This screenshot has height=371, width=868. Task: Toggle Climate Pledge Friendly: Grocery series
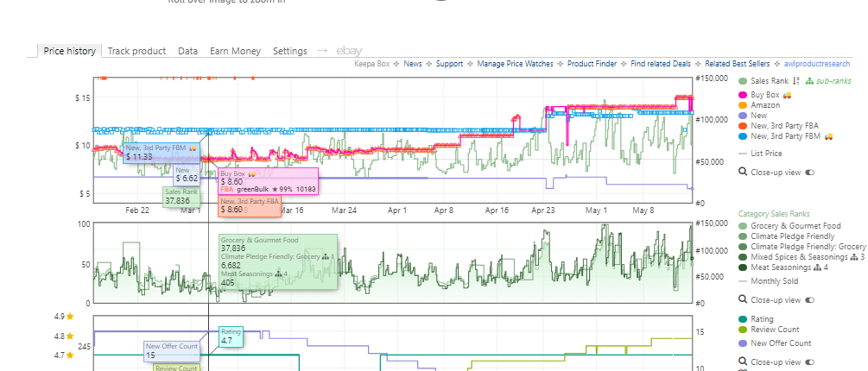tap(802, 247)
